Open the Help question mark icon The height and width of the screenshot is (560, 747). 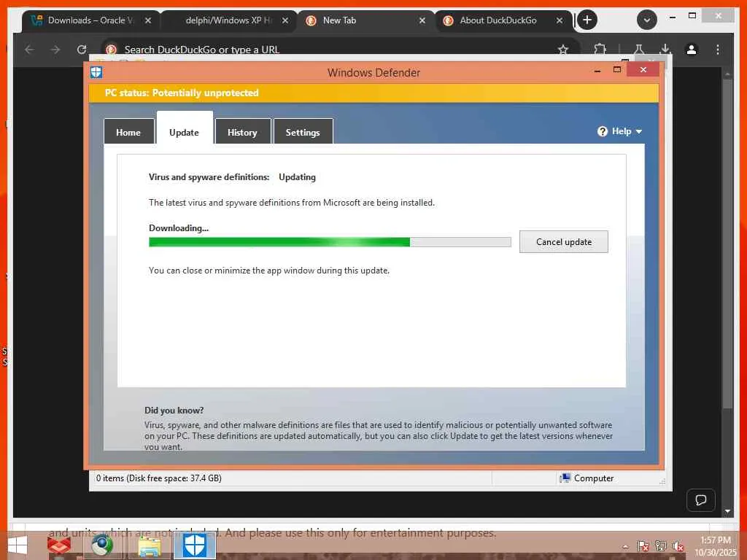tap(602, 131)
